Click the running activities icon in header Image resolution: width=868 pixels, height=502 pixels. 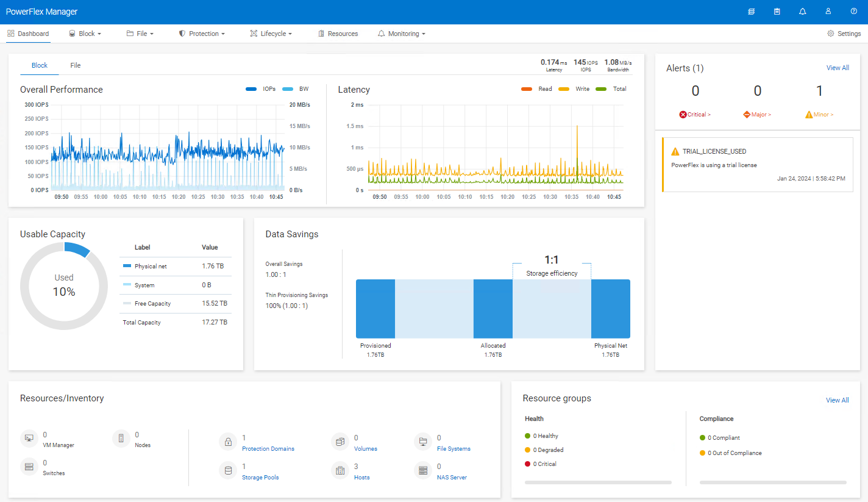tap(751, 11)
